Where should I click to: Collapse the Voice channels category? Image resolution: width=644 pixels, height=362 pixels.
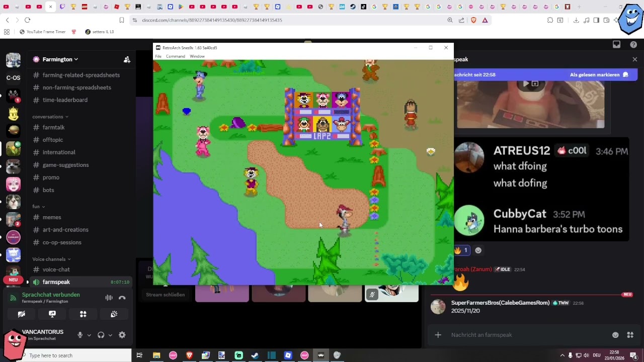pyautogui.click(x=51, y=259)
